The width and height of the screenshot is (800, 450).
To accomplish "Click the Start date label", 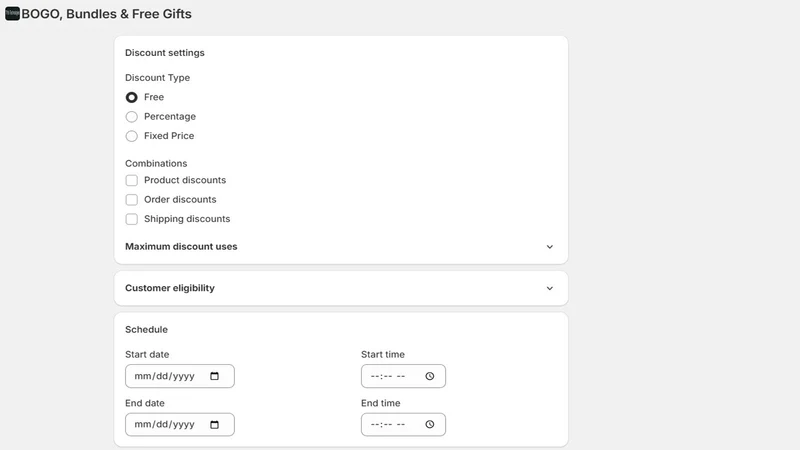I will click(x=147, y=354).
